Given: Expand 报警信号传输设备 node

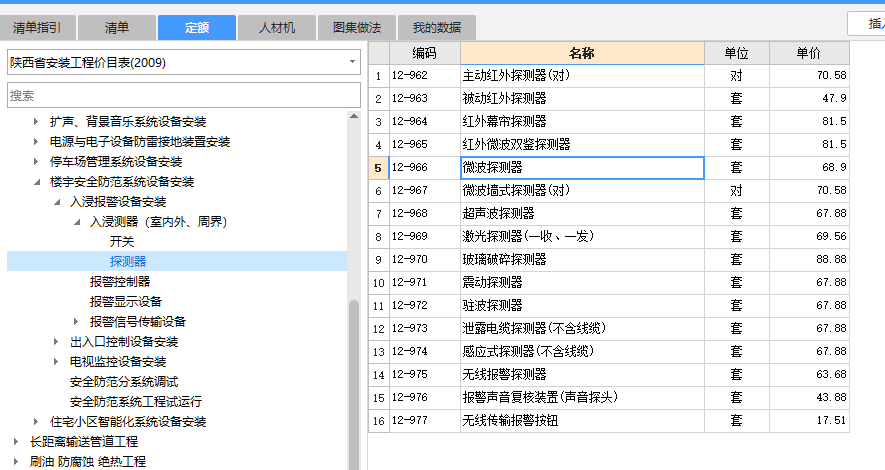Looking at the screenshot, I should (x=76, y=322).
